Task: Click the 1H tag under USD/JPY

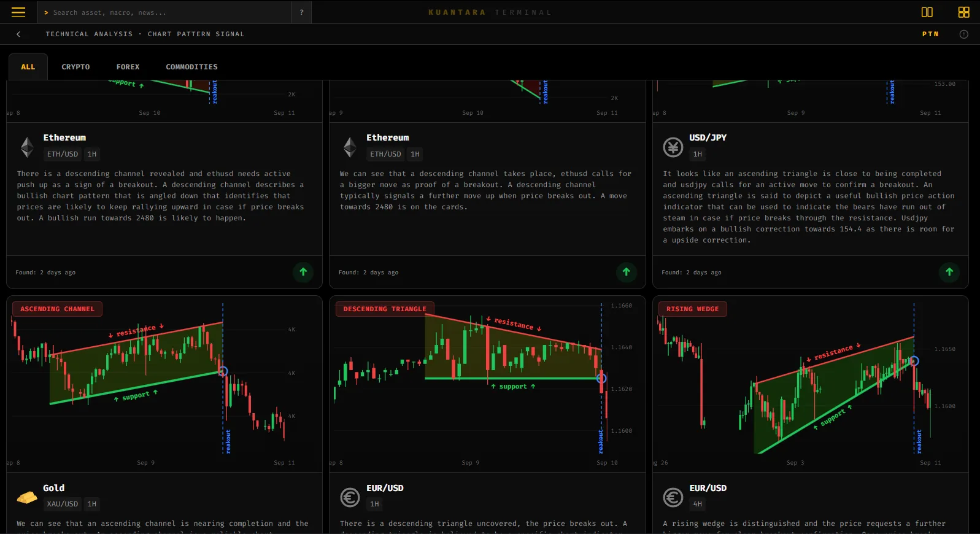Action: pos(698,154)
